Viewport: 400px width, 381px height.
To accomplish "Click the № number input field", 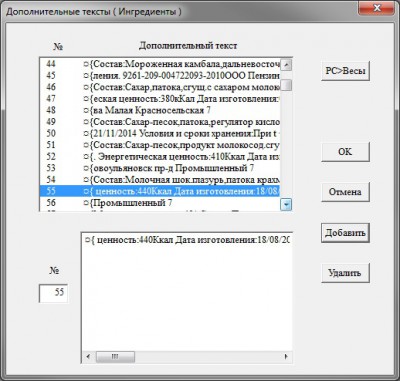I will point(54,293).
